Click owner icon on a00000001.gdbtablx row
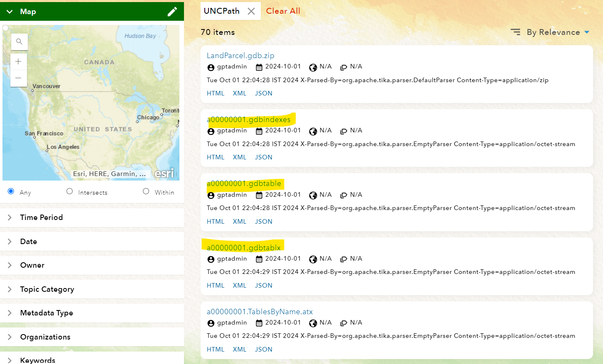Viewport: 603px width, 364px height. tap(211, 259)
